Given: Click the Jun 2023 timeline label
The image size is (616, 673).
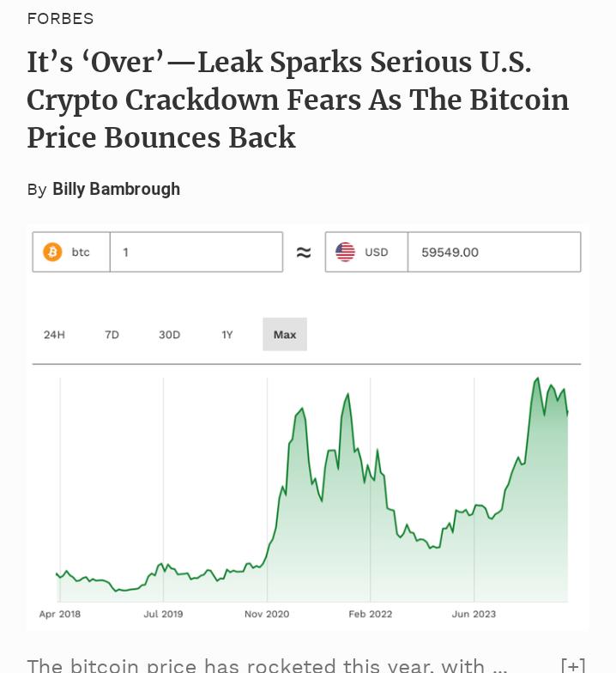Looking at the screenshot, I should tap(474, 614).
